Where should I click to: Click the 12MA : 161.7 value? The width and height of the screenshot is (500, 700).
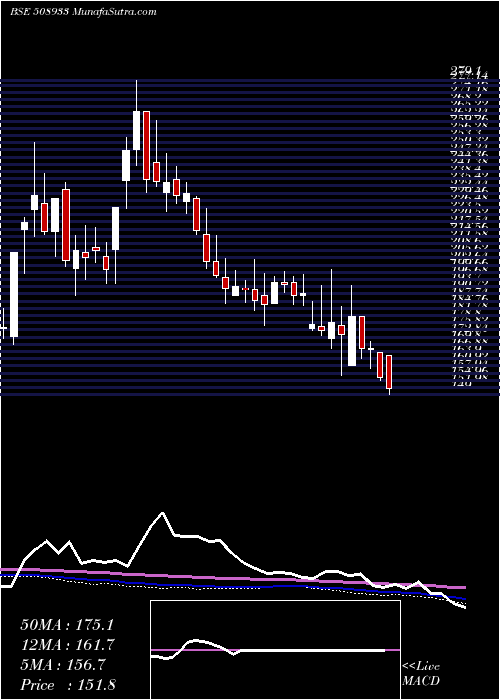pyautogui.click(x=67, y=645)
